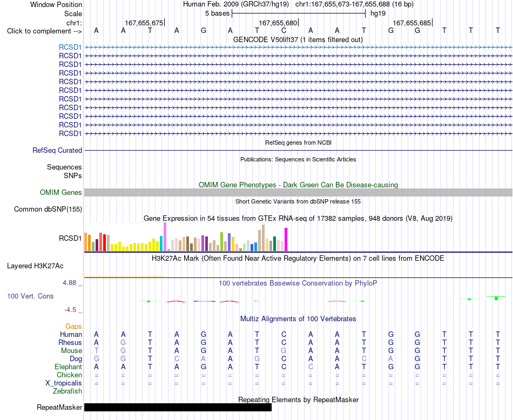The width and height of the screenshot is (513, 420).
Task: Open the RefSeq Curated track label
Action: point(57,151)
